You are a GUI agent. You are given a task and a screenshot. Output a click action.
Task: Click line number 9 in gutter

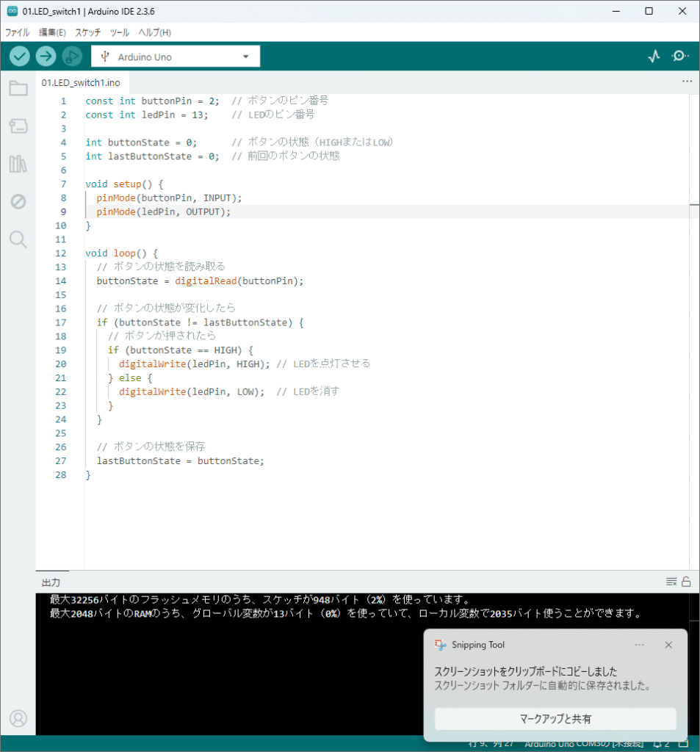(63, 212)
